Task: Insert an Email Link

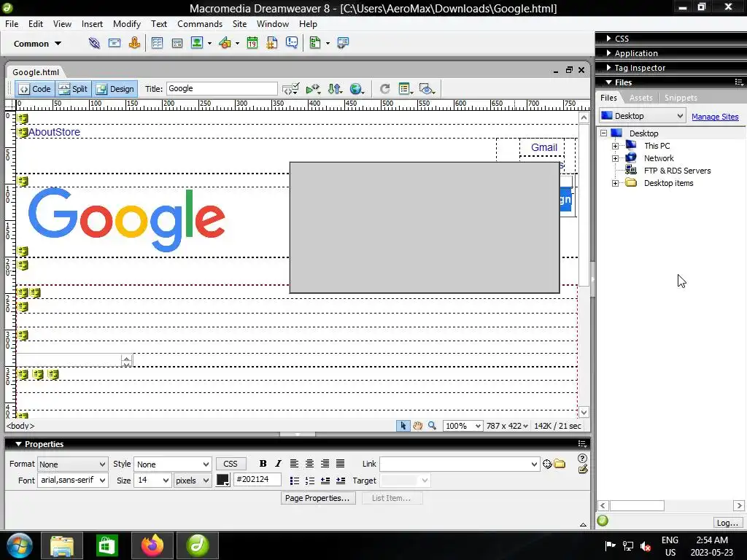Action: click(x=115, y=43)
